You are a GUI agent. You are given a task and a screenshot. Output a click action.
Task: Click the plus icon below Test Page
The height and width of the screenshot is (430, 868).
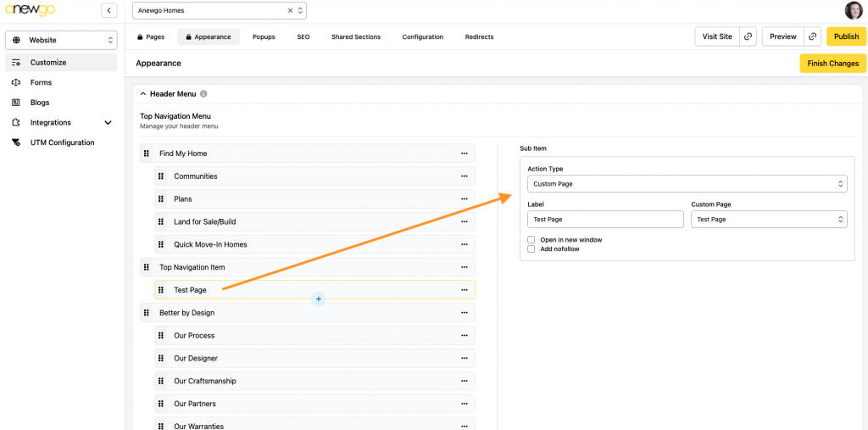(x=318, y=299)
